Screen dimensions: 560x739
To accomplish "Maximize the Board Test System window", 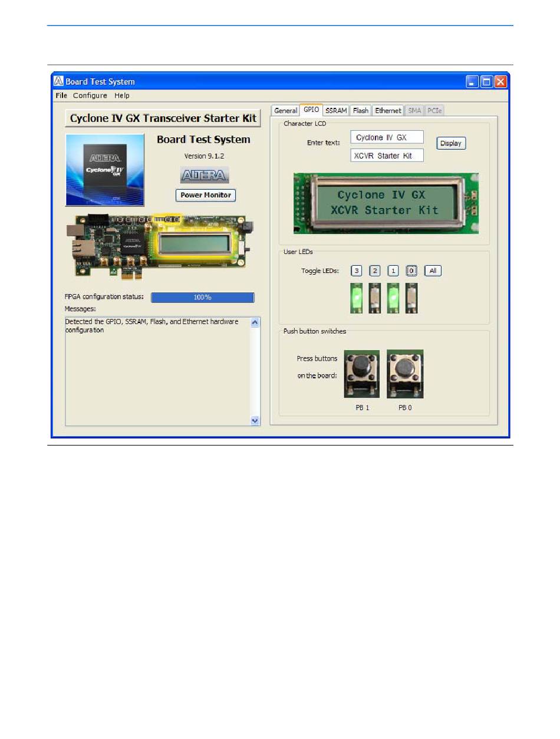I will pyautogui.click(x=486, y=82).
